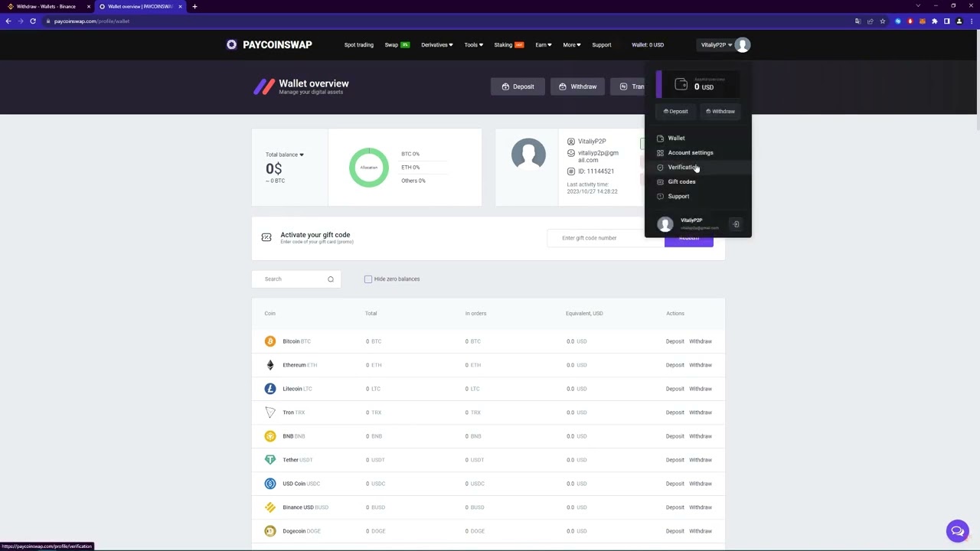Click Deposit button in Wallet overview header
980x551 pixels.
[518, 86]
